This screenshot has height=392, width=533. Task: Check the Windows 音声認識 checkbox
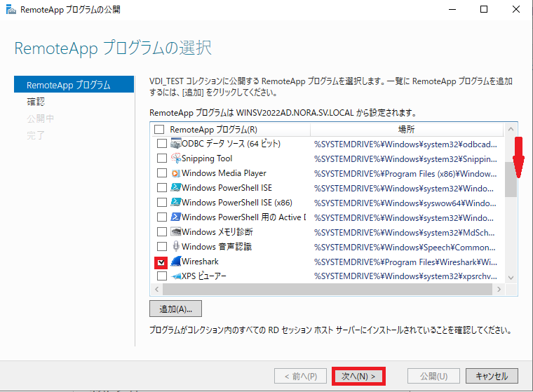162,246
